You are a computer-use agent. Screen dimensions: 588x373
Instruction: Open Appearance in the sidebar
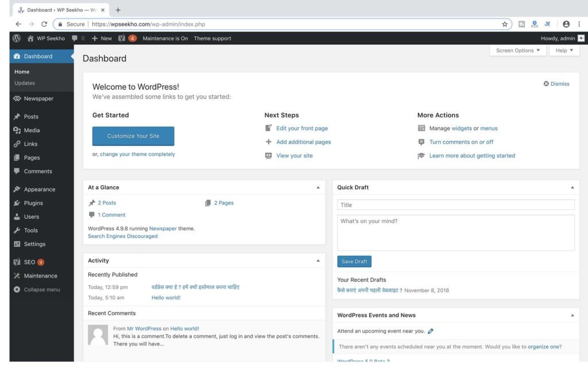tap(41, 189)
